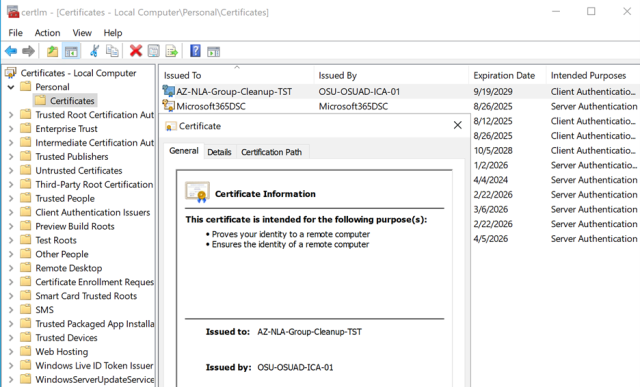Click the Back arrow toolbar icon

click(11, 51)
